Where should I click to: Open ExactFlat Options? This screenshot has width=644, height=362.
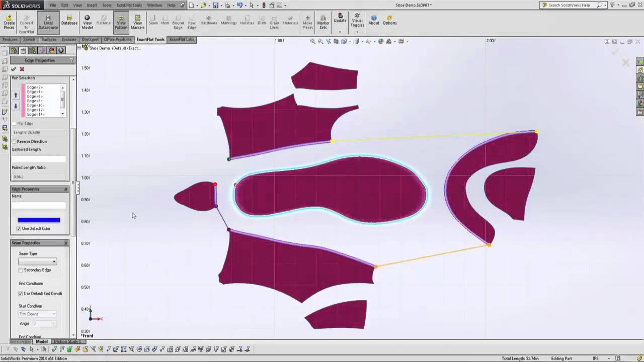(389, 20)
